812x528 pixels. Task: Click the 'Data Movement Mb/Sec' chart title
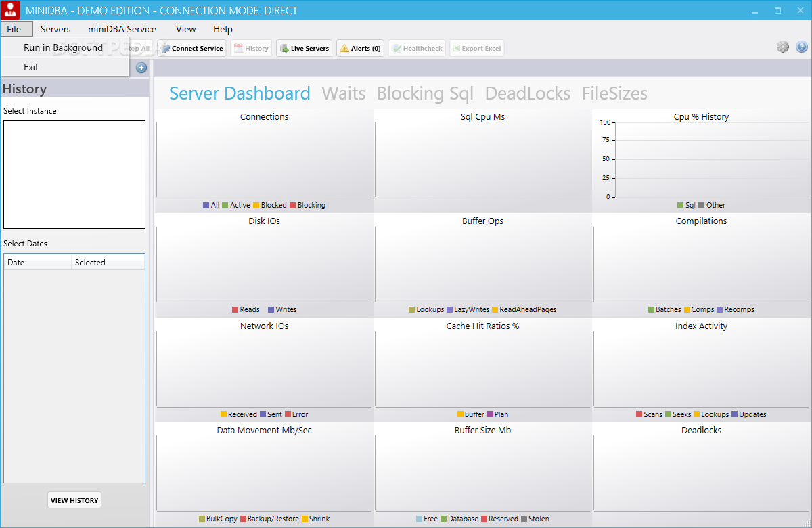(264, 431)
